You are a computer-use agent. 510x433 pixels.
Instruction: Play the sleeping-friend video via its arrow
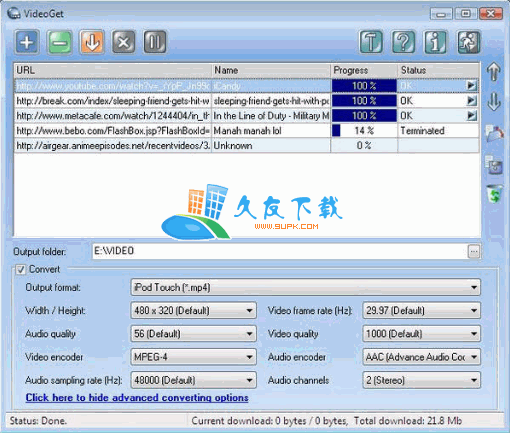coord(471,101)
